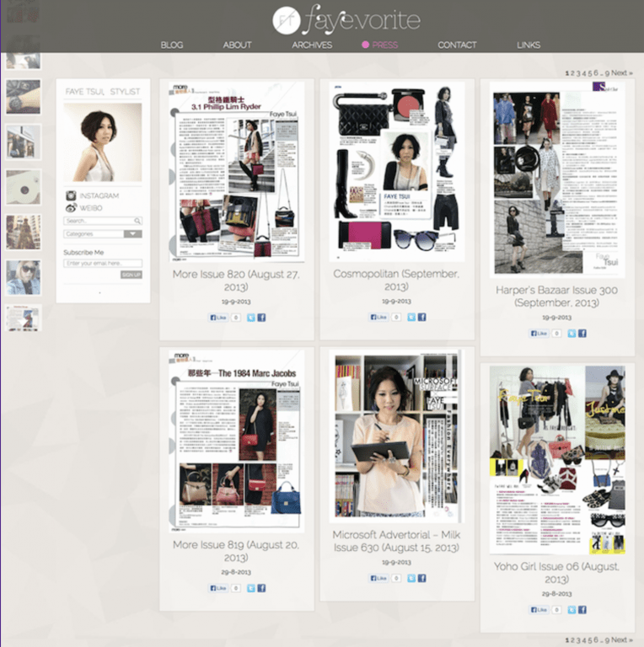The height and width of the screenshot is (647, 644).
Task: Share More Issue 820 on Facebook
Action: (261, 318)
